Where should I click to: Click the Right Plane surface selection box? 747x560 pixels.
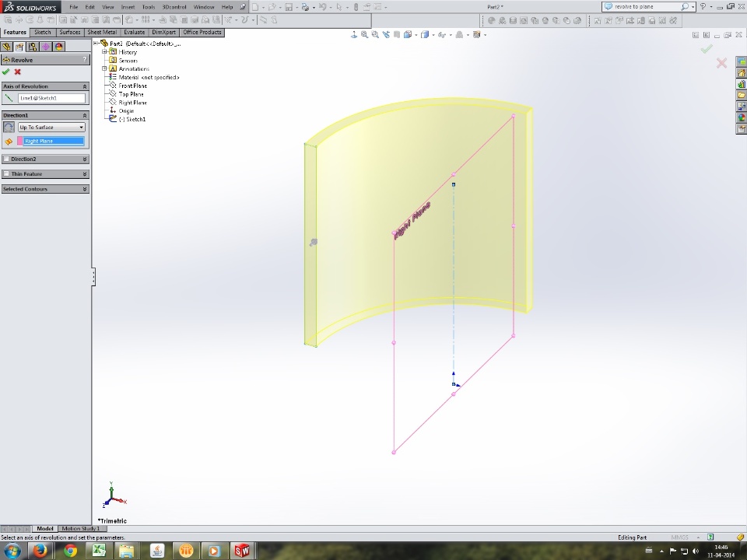tap(54, 141)
